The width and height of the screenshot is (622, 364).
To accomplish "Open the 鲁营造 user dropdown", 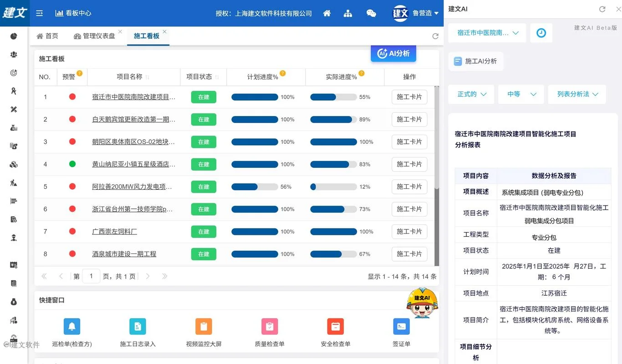I will click(x=426, y=13).
